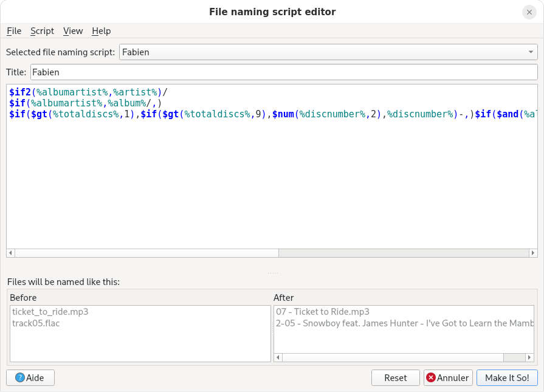The height and width of the screenshot is (392, 544).
Task: Open the Script menu
Action: click(42, 31)
